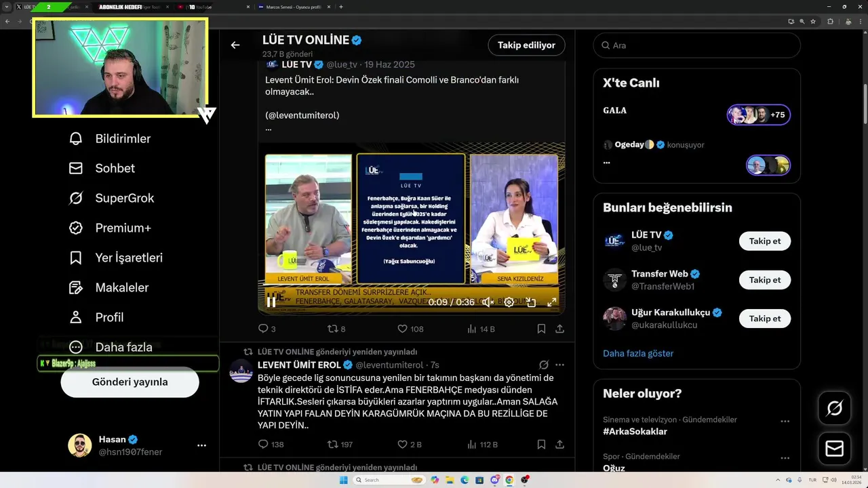Toggle the Takip ediliyor follow button
868x488 pixels.
pos(526,45)
